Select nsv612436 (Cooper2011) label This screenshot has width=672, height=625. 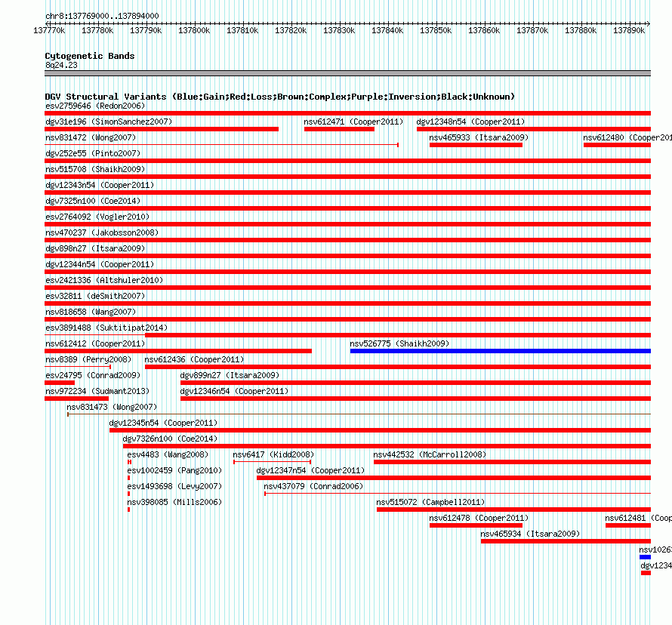[x=194, y=359]
